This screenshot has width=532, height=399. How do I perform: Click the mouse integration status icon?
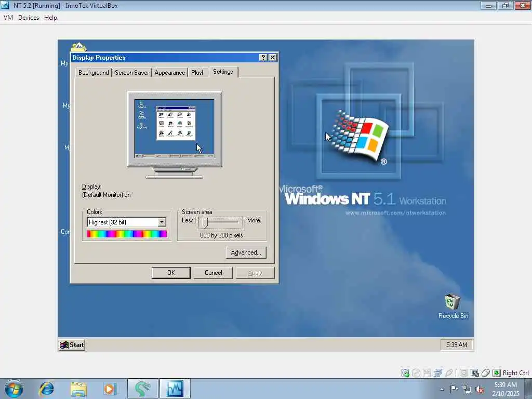click(486, 373)
